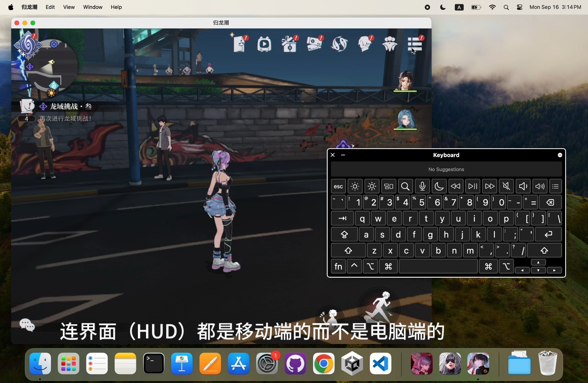This screenshot has height=383, width=588.
Task: Open System Settings from the Dock
Action: coord(267,364)
